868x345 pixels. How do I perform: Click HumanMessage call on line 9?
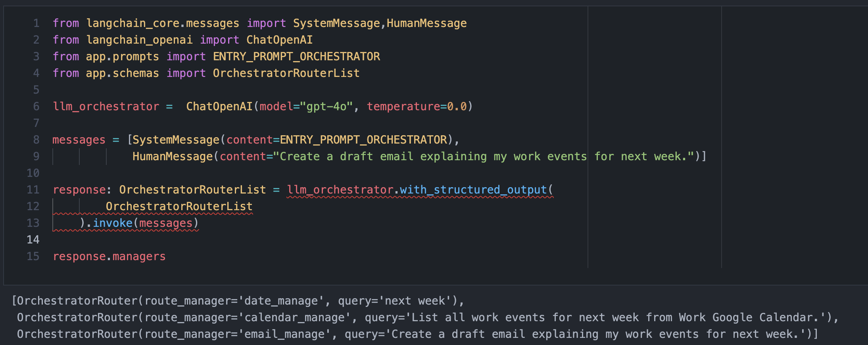[173, 157]
